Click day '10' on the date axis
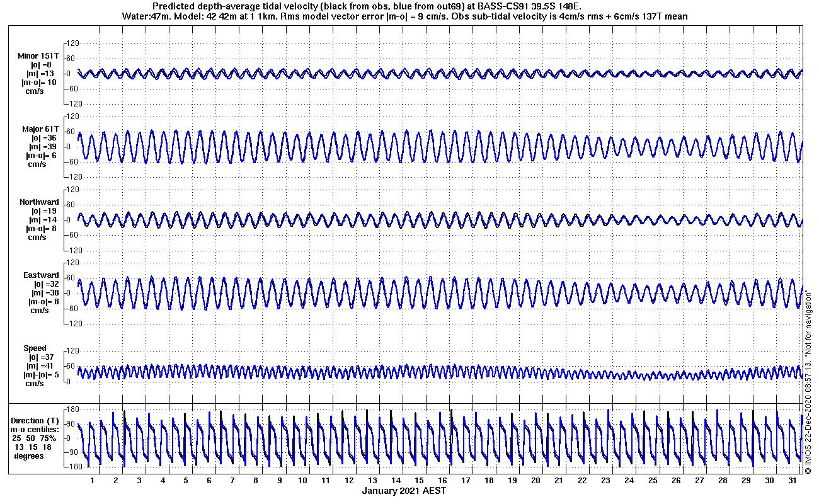The height and width of the screenshot is (504, 819). pos(302,480)
